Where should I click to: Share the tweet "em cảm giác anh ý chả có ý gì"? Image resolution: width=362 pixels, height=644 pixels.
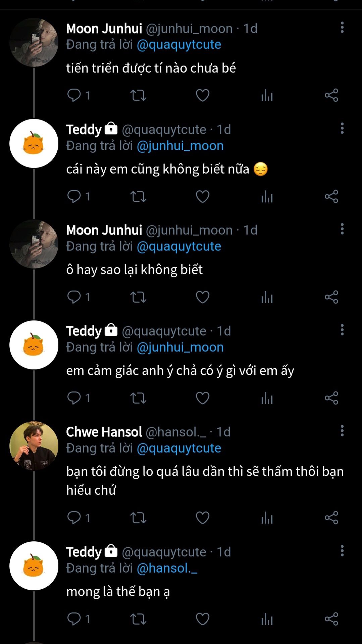[x=331, y=398]
